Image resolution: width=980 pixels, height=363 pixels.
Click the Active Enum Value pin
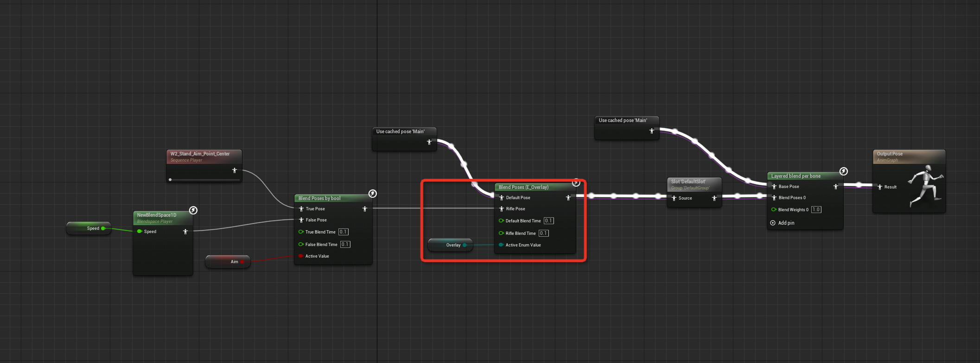[501, 245]
